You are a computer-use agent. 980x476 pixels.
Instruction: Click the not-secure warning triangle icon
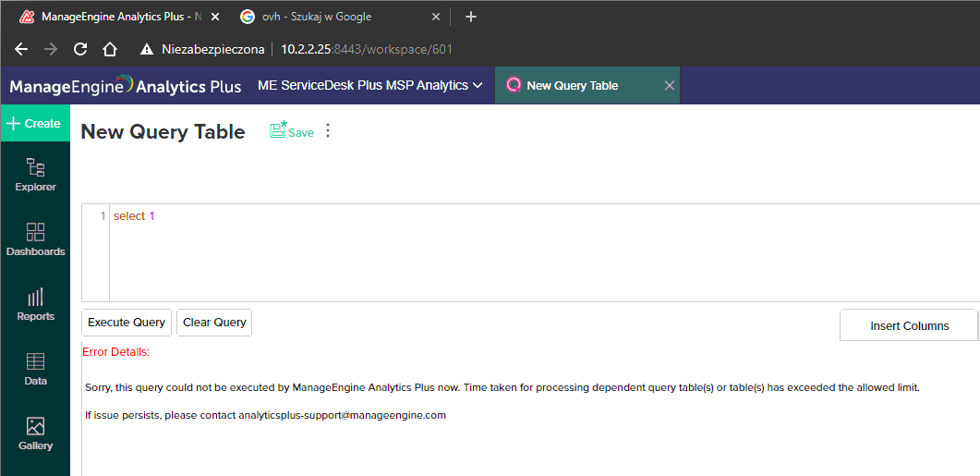[147, 49]
